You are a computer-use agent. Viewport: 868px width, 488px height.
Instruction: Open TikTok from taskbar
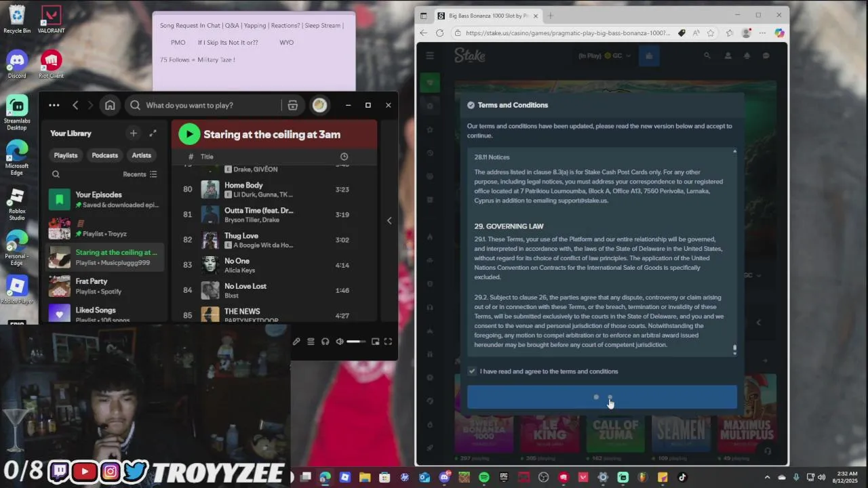(x=682, y=477)
